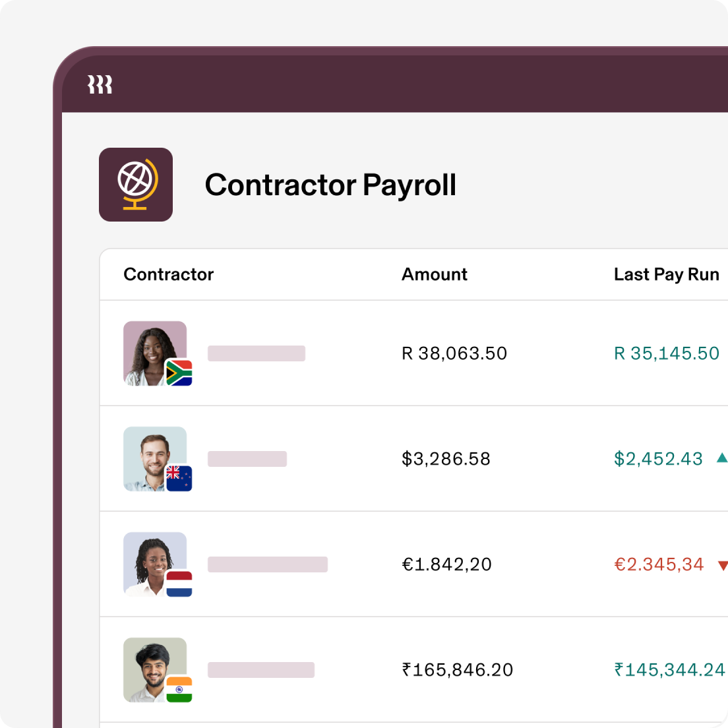Open the Contractor Payroll globe icon
The height and width of the screenshot is (728, 728).
click(136, 183)
